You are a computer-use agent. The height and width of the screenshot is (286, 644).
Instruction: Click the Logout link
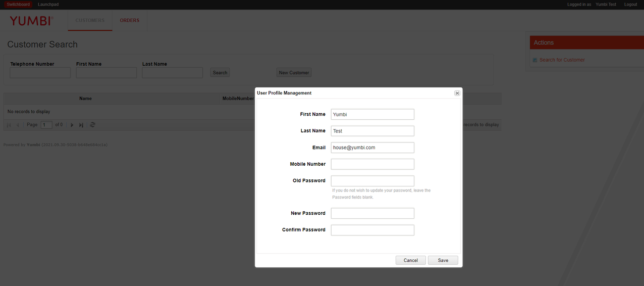pyautogui.click(x=630, y=5)
